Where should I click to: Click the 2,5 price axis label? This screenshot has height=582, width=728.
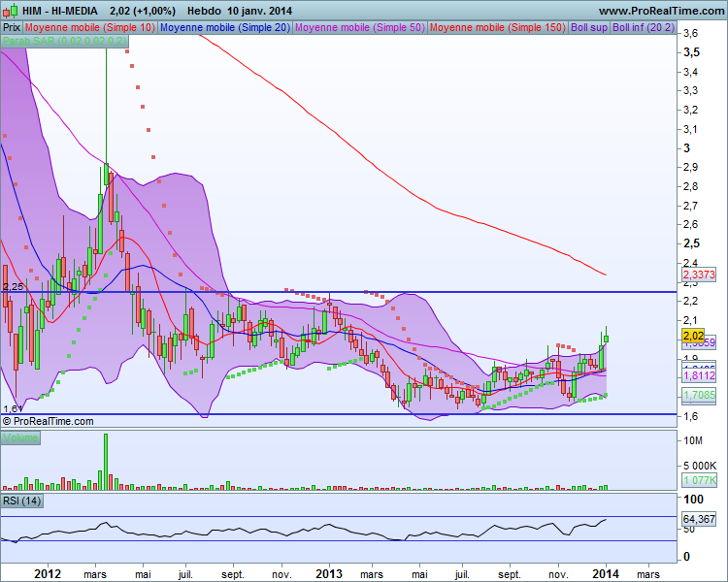coord(691,243)
